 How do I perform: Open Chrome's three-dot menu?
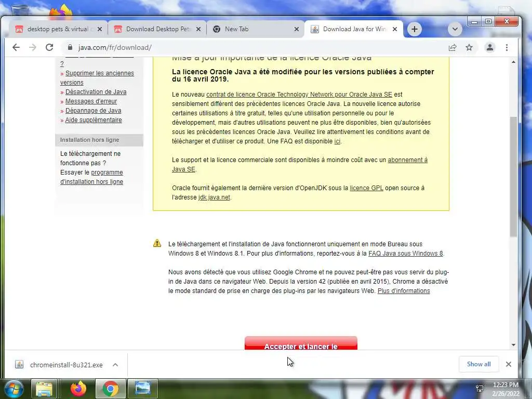507,47
